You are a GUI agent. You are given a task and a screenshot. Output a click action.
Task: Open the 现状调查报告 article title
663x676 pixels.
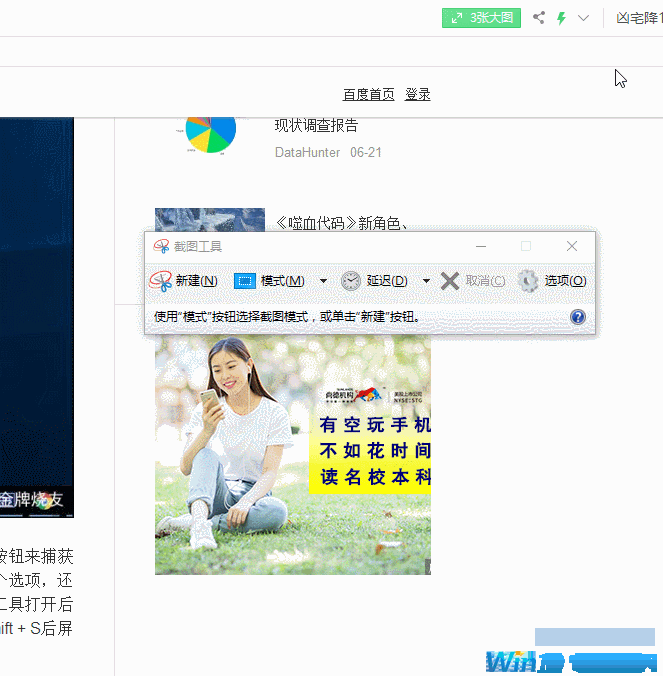(316, 125)
